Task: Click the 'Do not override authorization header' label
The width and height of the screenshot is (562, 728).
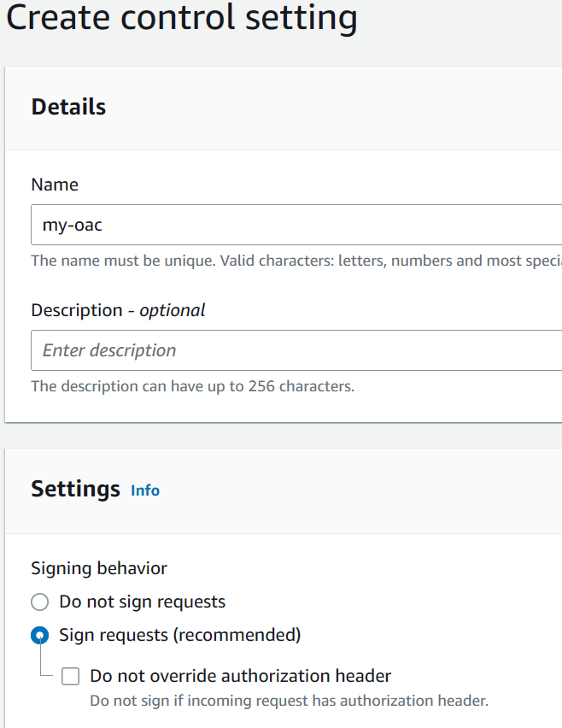Action: 240,676
